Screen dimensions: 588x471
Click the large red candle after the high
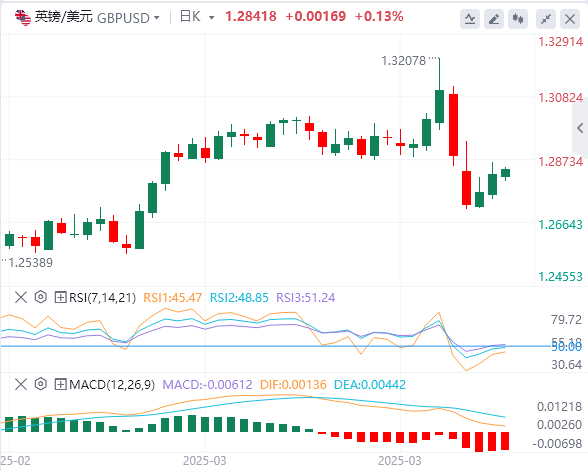coord(453,125)
